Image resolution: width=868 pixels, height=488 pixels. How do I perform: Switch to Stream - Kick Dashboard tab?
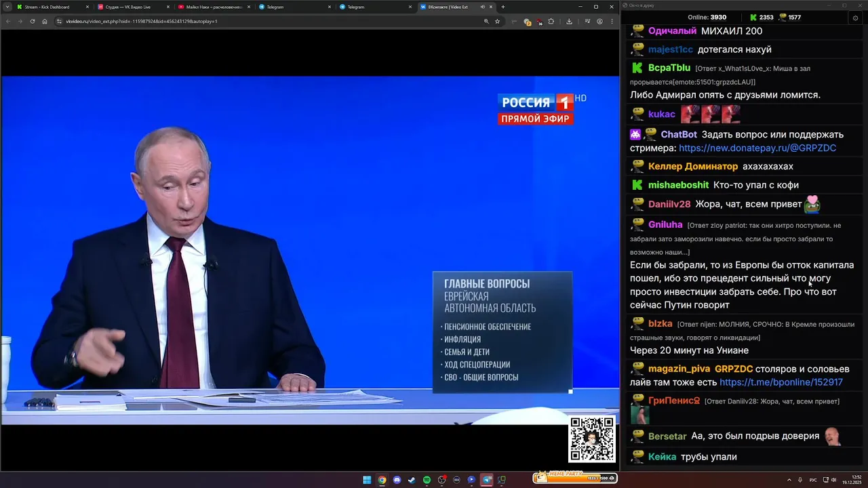pyautogui.click(x=52, y=7)
